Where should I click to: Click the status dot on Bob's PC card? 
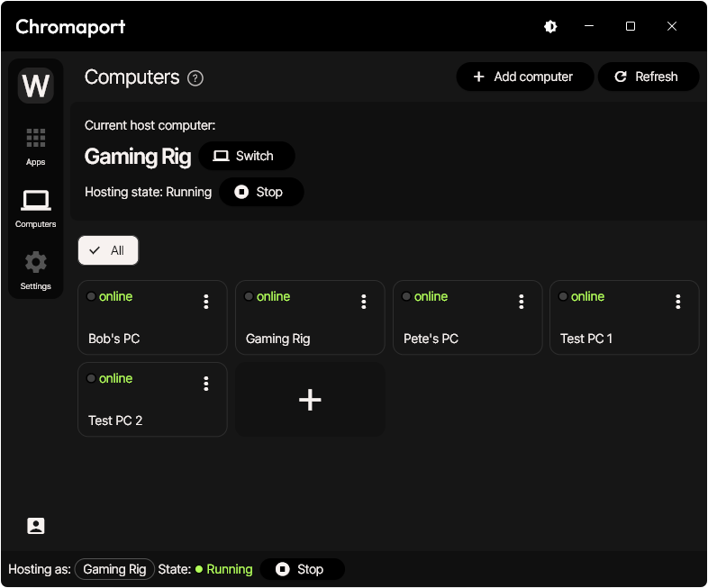91,296
